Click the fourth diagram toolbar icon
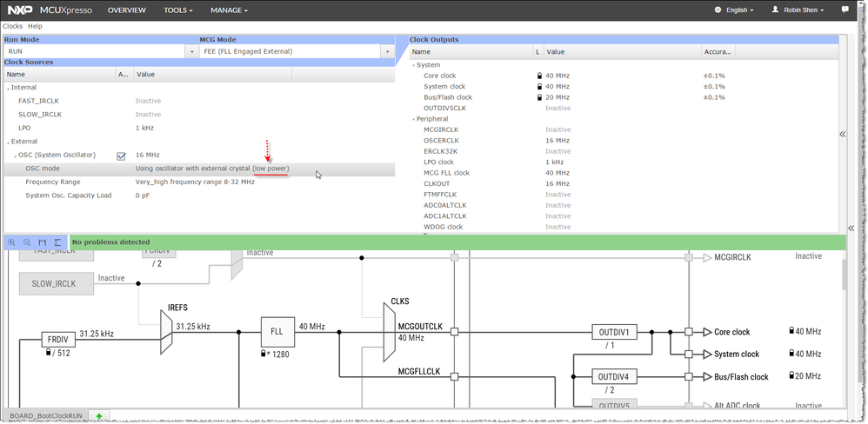This screenshot has width=868, height=424. point(57,242)
